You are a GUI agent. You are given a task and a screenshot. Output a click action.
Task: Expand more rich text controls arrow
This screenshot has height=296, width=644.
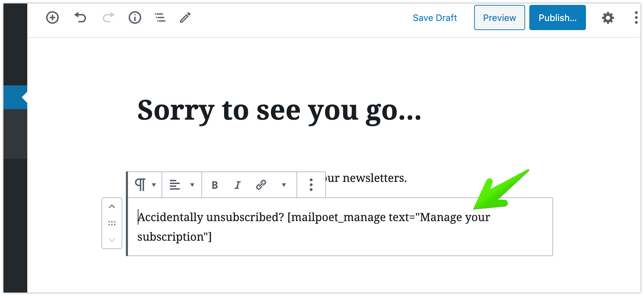284,185
